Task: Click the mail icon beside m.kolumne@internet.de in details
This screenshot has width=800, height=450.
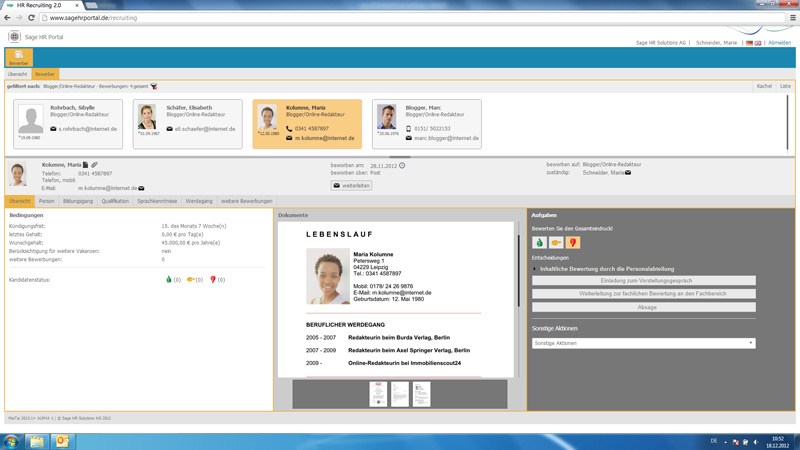Action: [141, 187]
